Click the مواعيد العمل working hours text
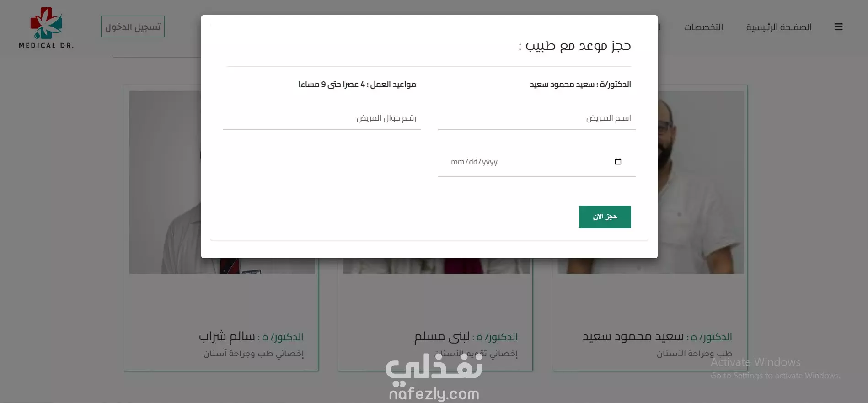The image size is (868, 403). coord(357,85)
